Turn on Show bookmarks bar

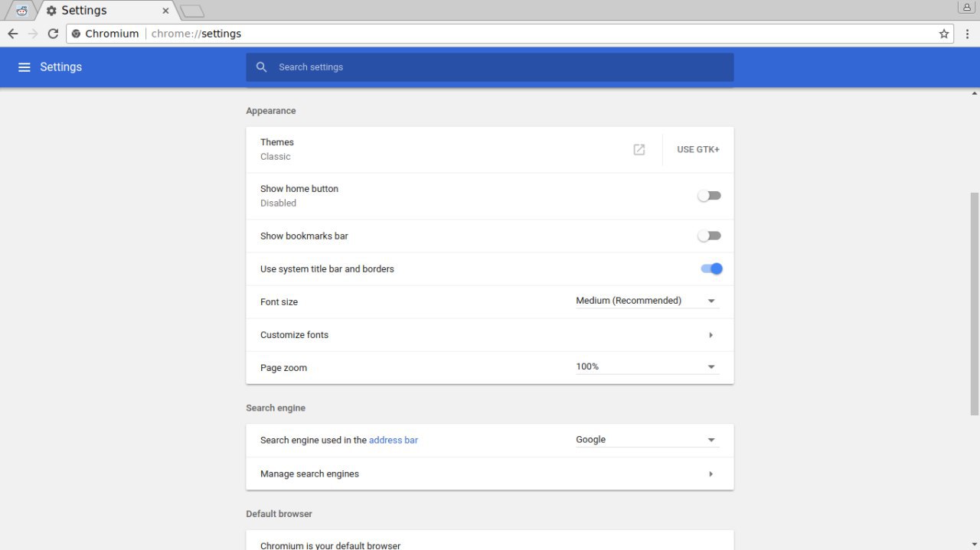click(709, 236)
